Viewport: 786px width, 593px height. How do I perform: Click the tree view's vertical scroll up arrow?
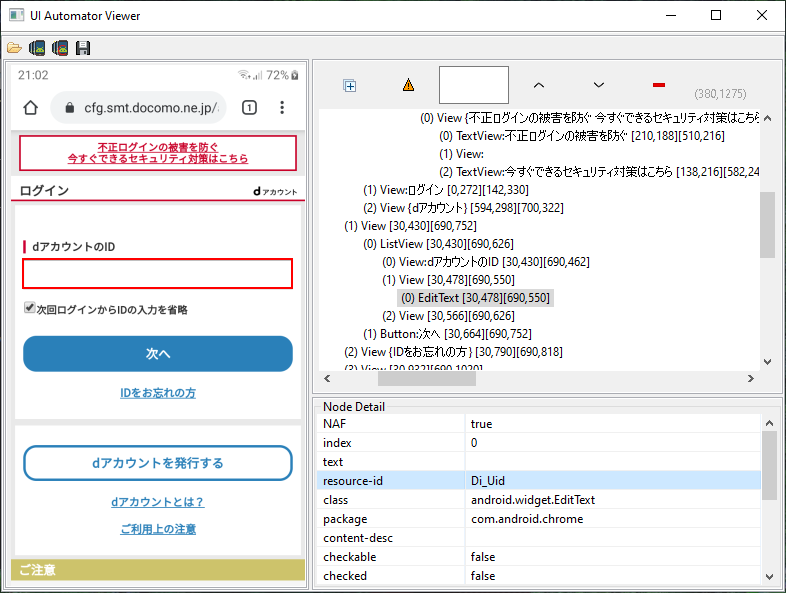click(767, 118)
